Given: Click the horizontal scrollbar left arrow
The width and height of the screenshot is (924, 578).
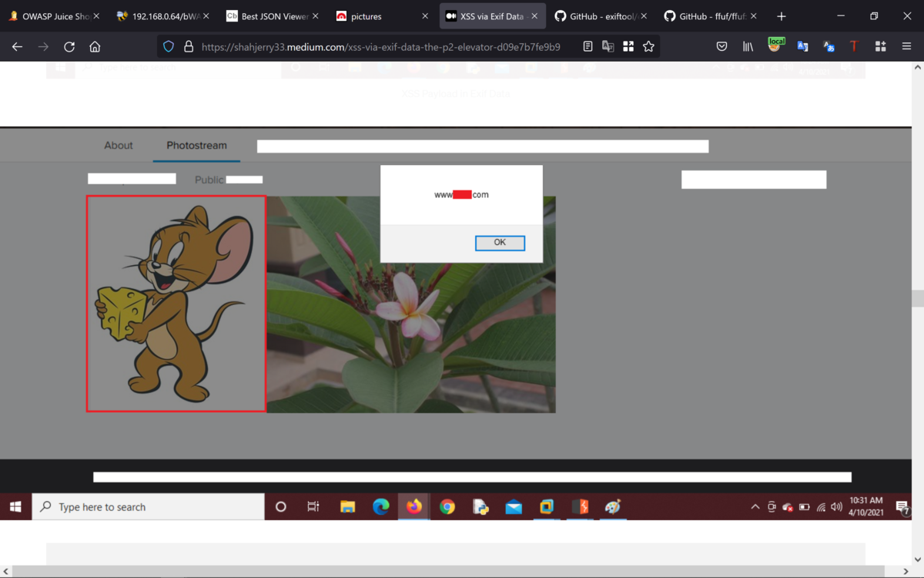Looking at the screenshot, I should pyautogui.click(x=6, y=572).
